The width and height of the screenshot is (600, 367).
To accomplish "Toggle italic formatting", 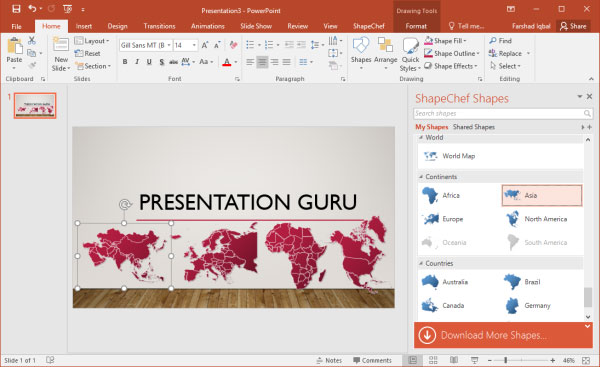I will [137, 62].
